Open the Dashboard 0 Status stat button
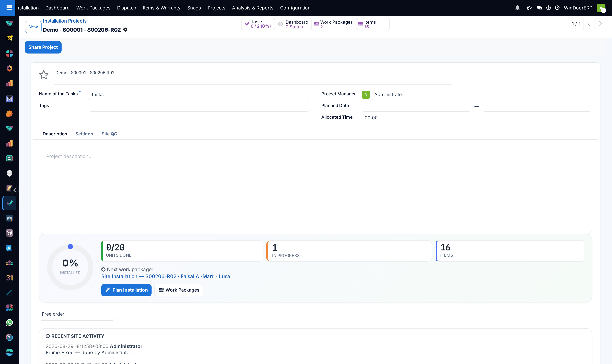The height and width of the screenshot is (364, 612). (x=293, y=24)
